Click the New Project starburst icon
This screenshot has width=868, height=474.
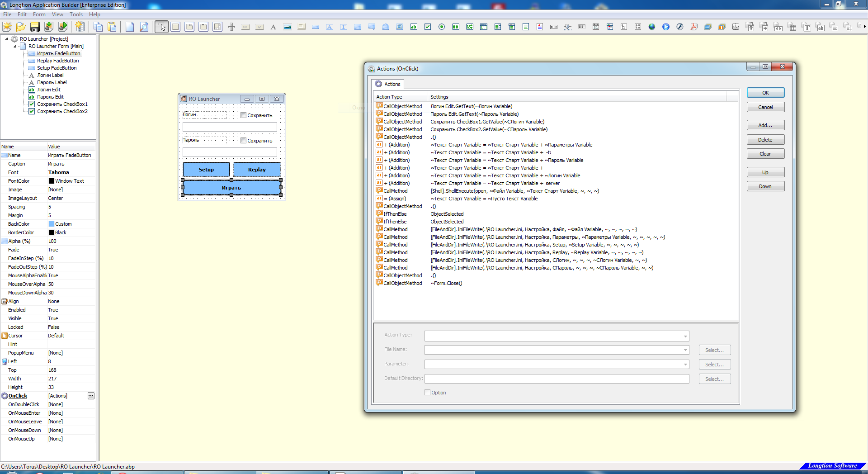tap(7, 27)
